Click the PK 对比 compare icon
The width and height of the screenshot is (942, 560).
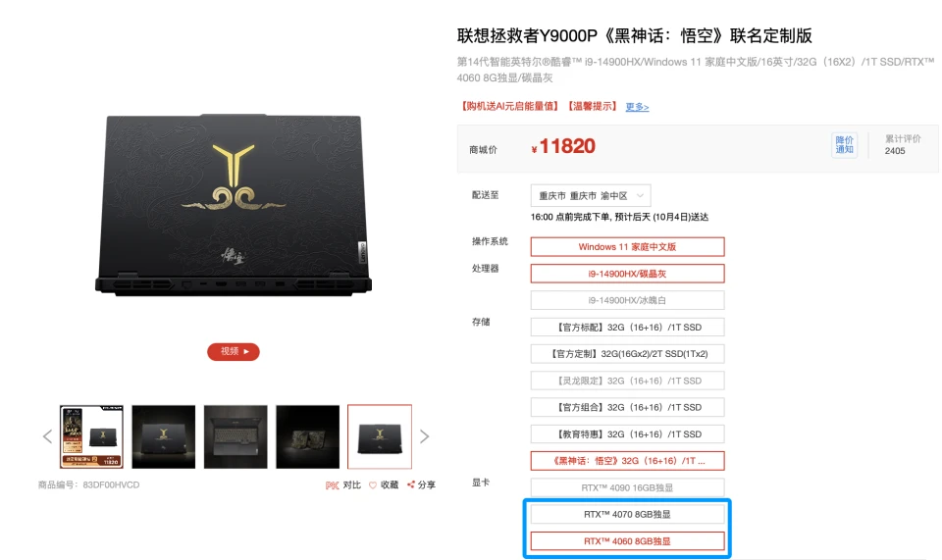point(333,484)
